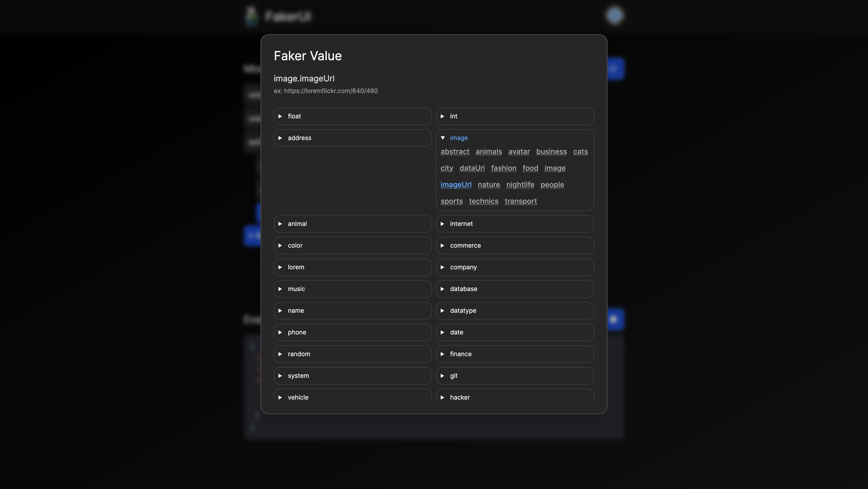Screen dimensions: 868x489
Task: Select the abstract image type
Action: (455, 152)
